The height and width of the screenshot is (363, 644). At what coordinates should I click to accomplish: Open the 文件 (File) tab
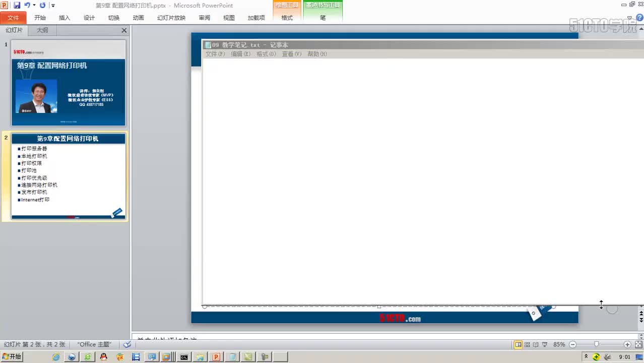13,18
